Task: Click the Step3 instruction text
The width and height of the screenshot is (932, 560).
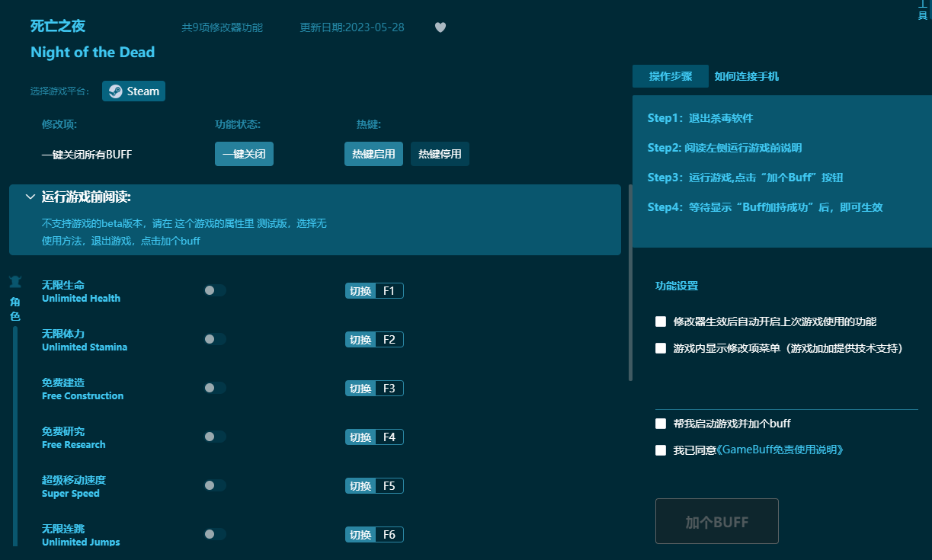Action: pyautogui.click(x=745, y=178)
